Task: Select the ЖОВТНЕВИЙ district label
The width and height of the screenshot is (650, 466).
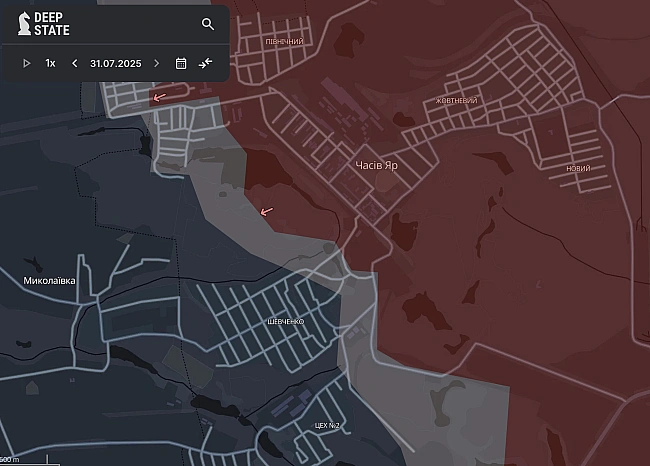Action: point(456,100)
